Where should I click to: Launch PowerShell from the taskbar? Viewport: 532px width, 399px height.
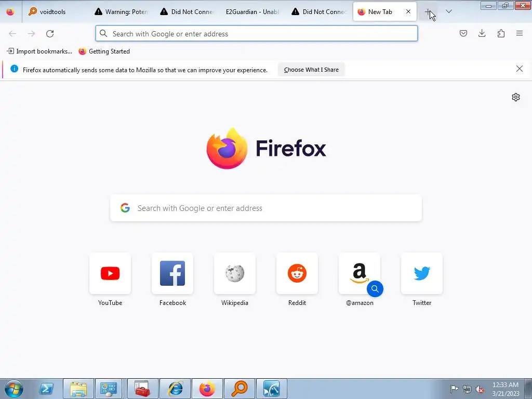(x=46, y=389)
